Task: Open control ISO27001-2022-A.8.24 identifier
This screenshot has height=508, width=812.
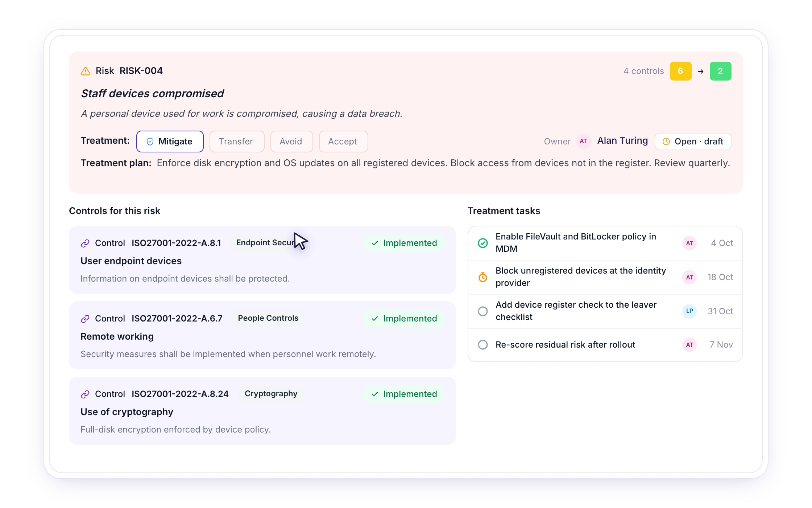Action: [x=180, y=394]
